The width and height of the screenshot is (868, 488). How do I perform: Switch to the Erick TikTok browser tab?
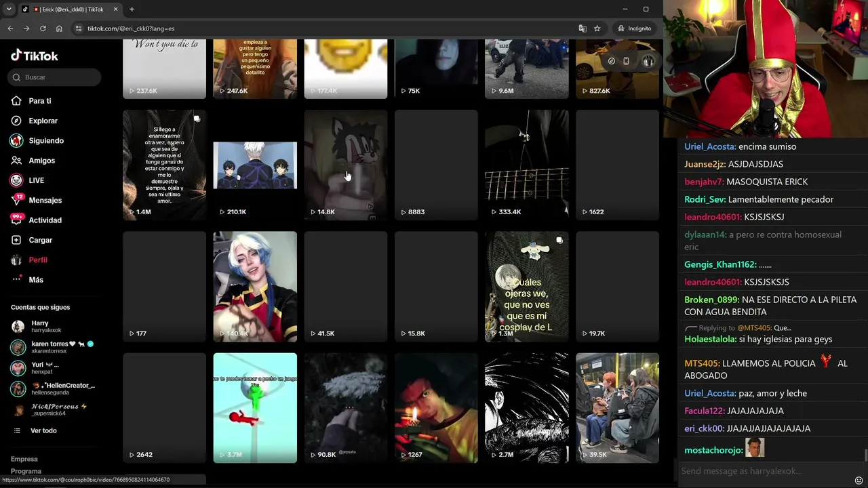70,9
